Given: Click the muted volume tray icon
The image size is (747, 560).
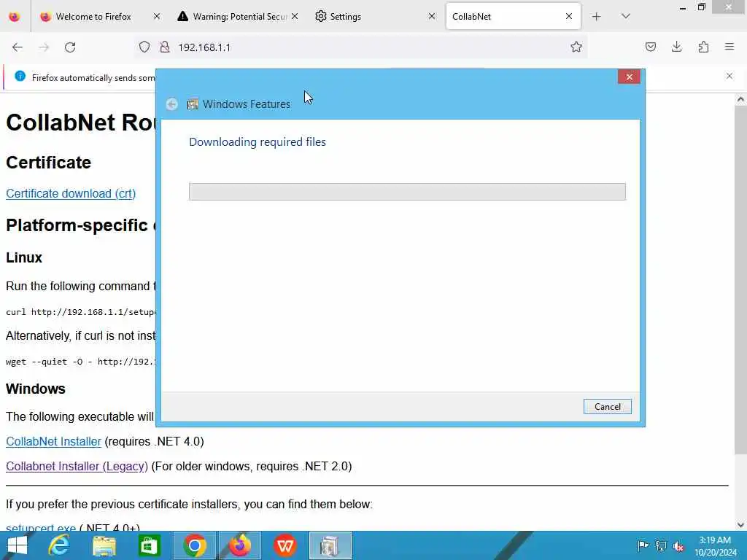Looking at the screenshot, I should [x=678, y=545].
